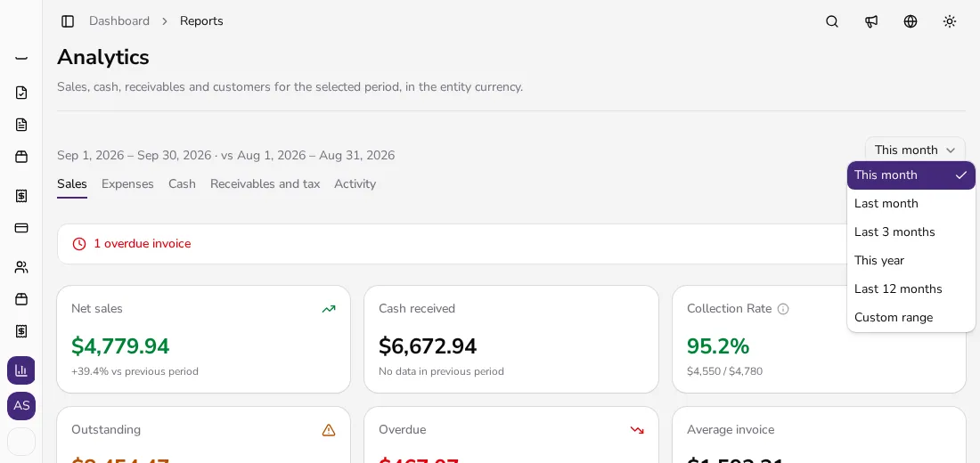Click the Cash received card label

pyautogui.click(x=417, y=309)
